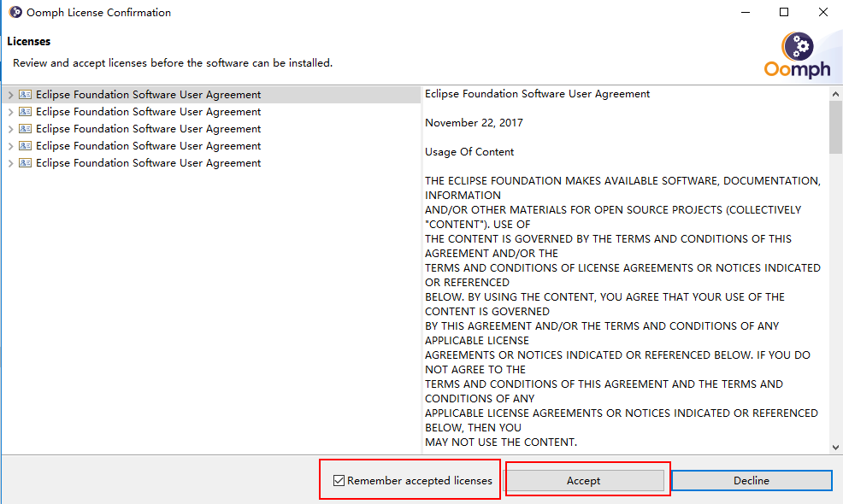Expand the third Eclipse Foundation agreement row

pyautogui.click(x=10, y=130)
